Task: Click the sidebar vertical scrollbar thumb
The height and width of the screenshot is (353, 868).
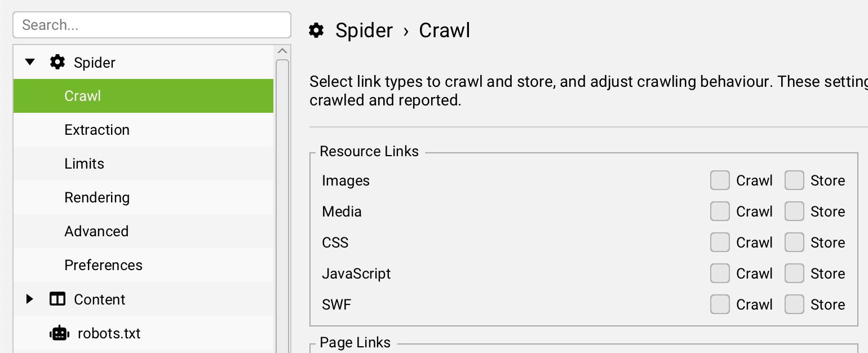Action: (282, 203)
